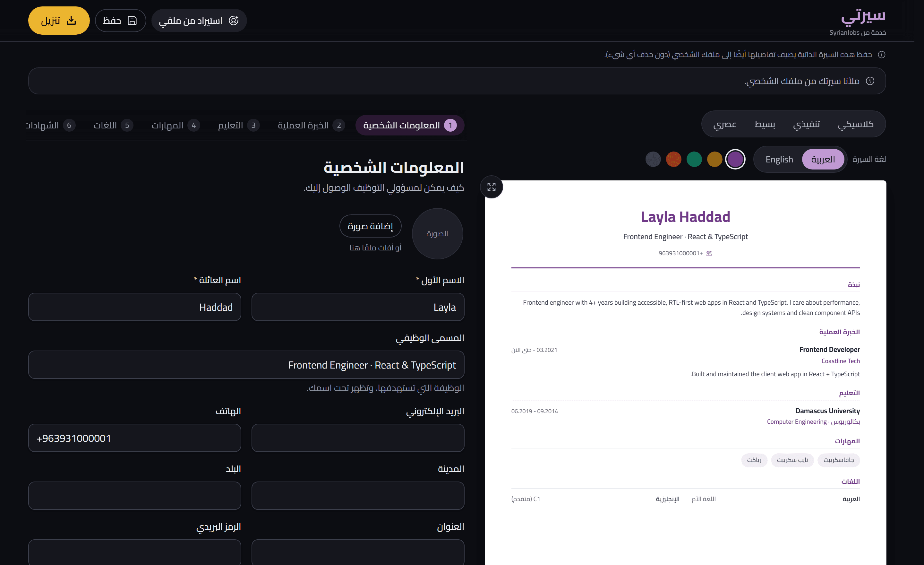
Task: Choose the dark gray accent color
Action: click(653, 160)
